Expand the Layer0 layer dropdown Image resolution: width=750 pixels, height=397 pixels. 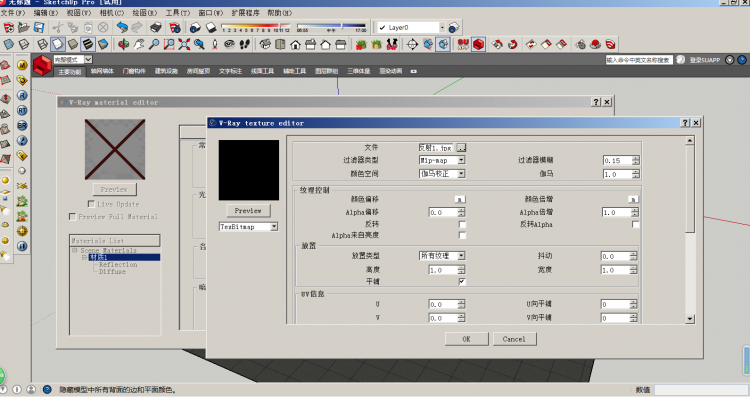tap(442, 27)
